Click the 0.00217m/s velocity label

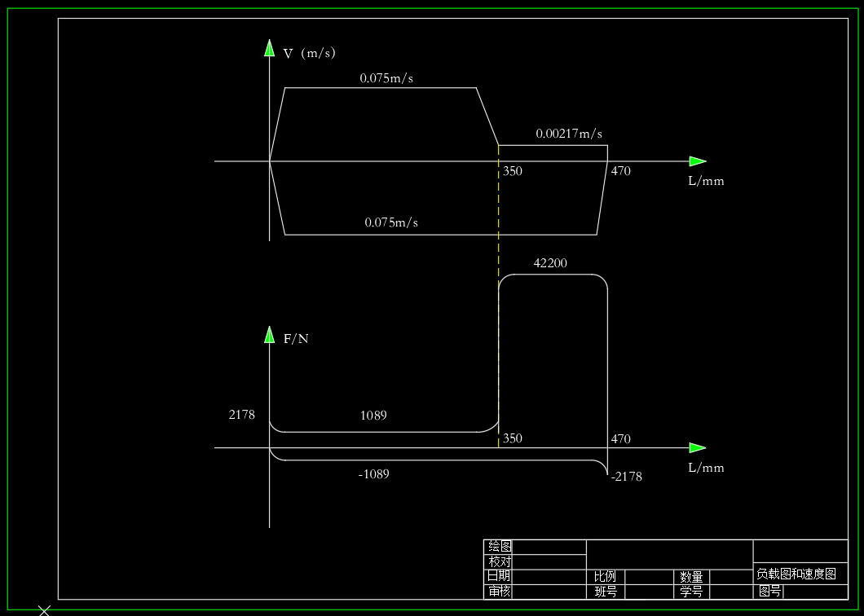[x=569, y=134]
